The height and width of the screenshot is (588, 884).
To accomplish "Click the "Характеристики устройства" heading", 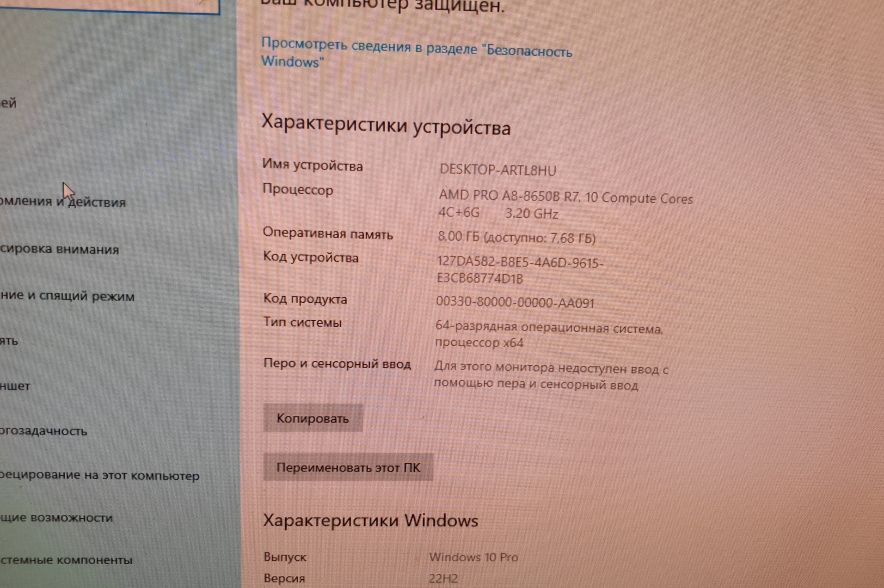I will point(386,125).
